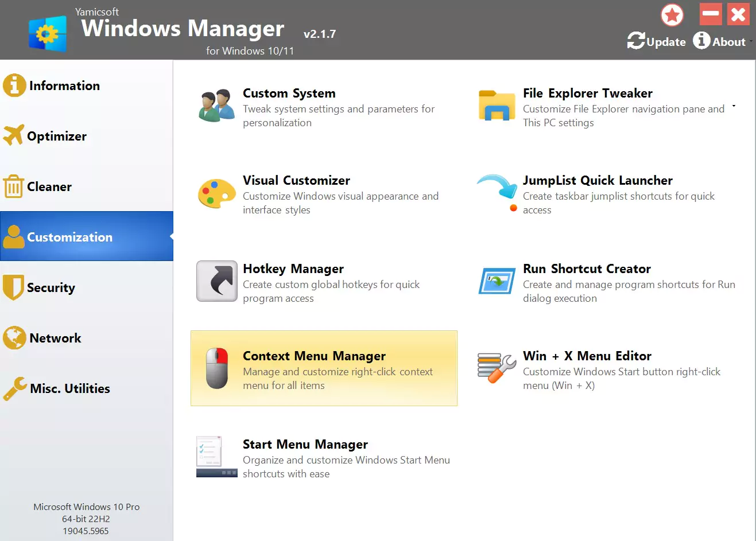The width and height of the screenshot is (756, 541).
Task: Open the About menu label
Action: coord(729,42)
